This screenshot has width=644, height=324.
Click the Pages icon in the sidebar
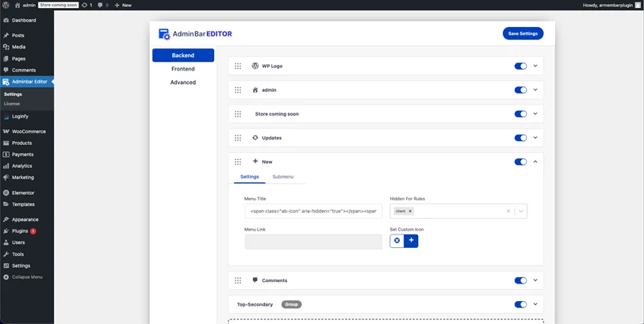pos(6,59)
